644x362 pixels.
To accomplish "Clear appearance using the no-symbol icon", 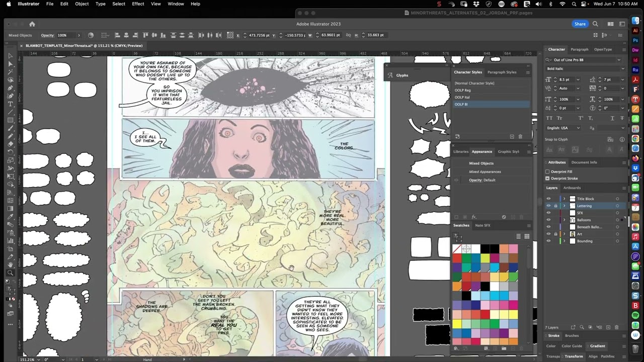I will point(504,217).
